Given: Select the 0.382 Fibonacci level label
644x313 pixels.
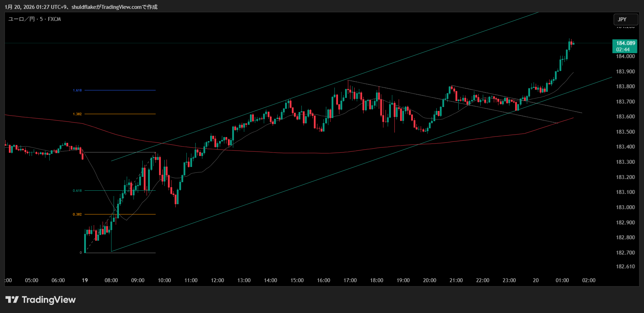Looking at the screenshot, I should point(77,214).
